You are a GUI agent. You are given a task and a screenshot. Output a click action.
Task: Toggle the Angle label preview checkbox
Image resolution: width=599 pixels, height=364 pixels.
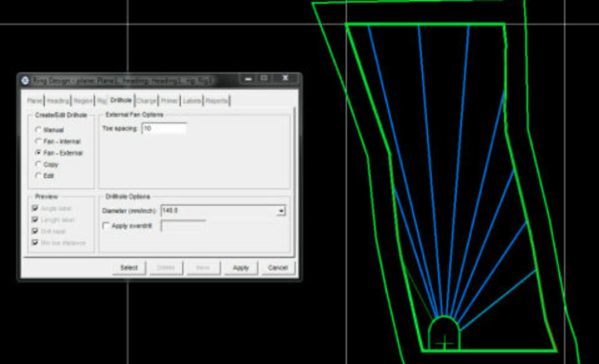click(x=34, y=208)
